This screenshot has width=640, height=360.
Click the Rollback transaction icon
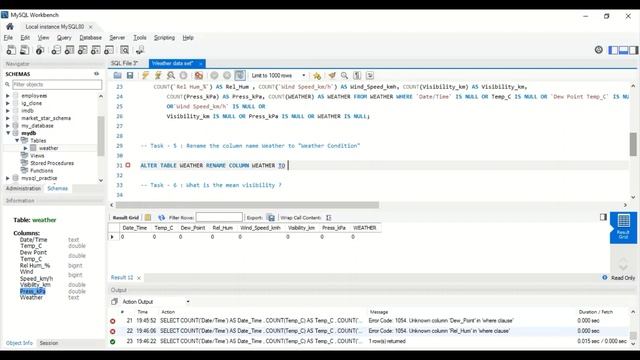(x=227, y=76)
